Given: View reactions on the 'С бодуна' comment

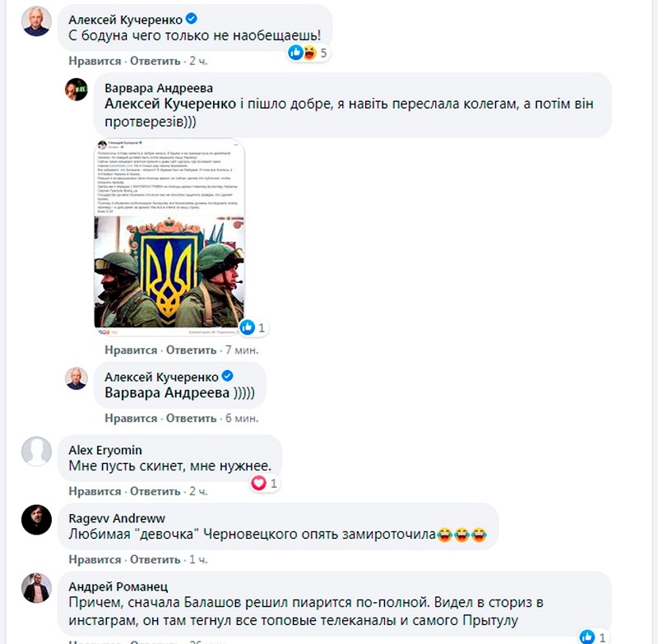Looking at the screenshot, I should point(308,53).
